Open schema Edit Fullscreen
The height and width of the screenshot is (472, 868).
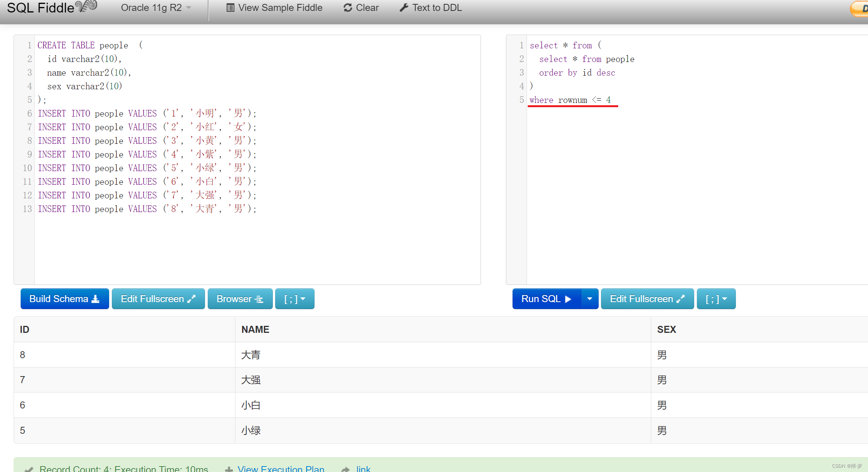pyautogui.click(x=158, y=299)
